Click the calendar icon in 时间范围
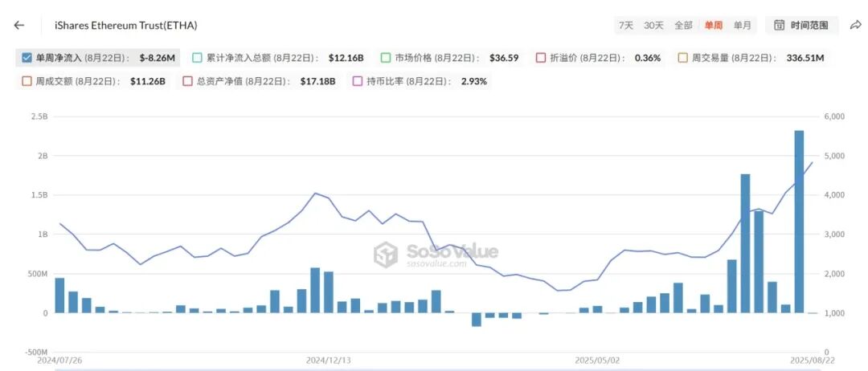The image size is (868, 371). pyautogui.click(x=780, y=26)
